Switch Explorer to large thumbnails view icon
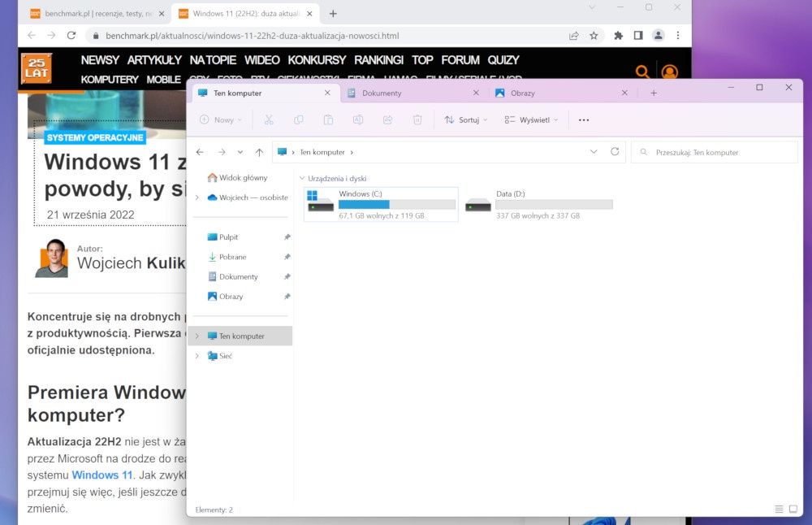Viewport: 812px width, 525px height. click(x=793, y=509)
